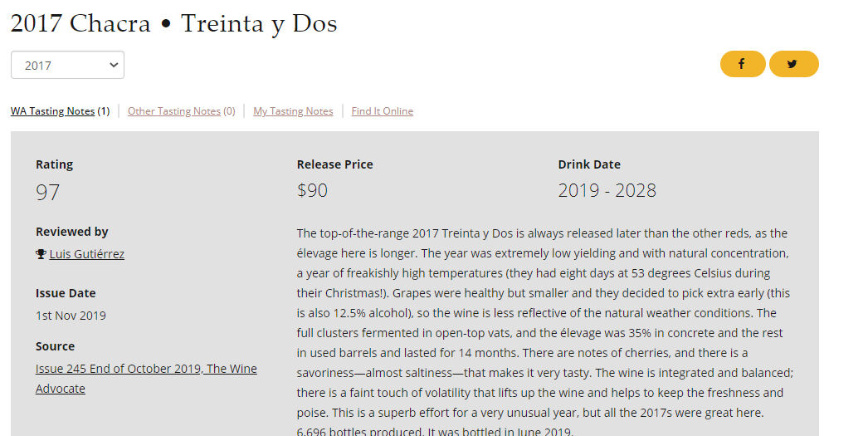Click the Drink Date label
Image resolution: width=868 pixels, height=436 pixels.
point(589,164)
